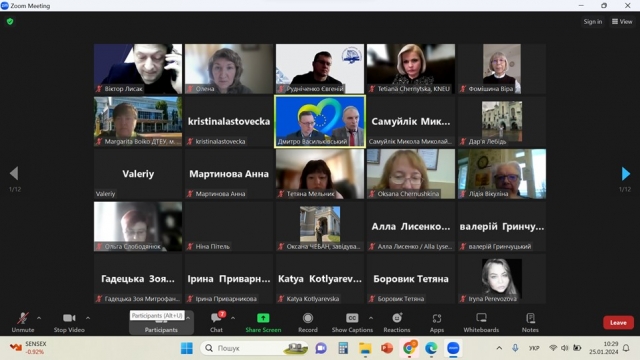Screen dimensions: 640x360
Task: Select Віктор Лисак video tile
Action: pos(138,69)
